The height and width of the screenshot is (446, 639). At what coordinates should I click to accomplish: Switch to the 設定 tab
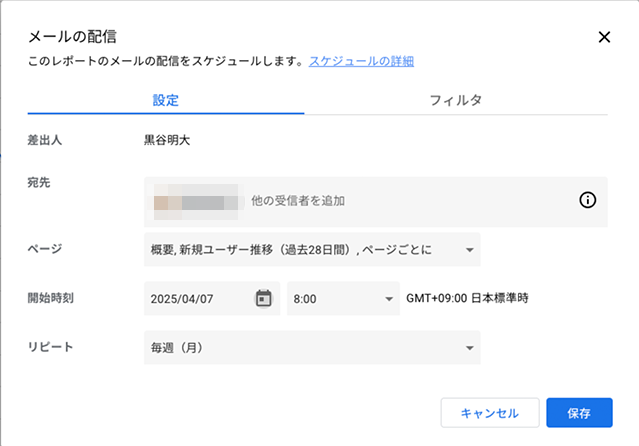(166, 100)
